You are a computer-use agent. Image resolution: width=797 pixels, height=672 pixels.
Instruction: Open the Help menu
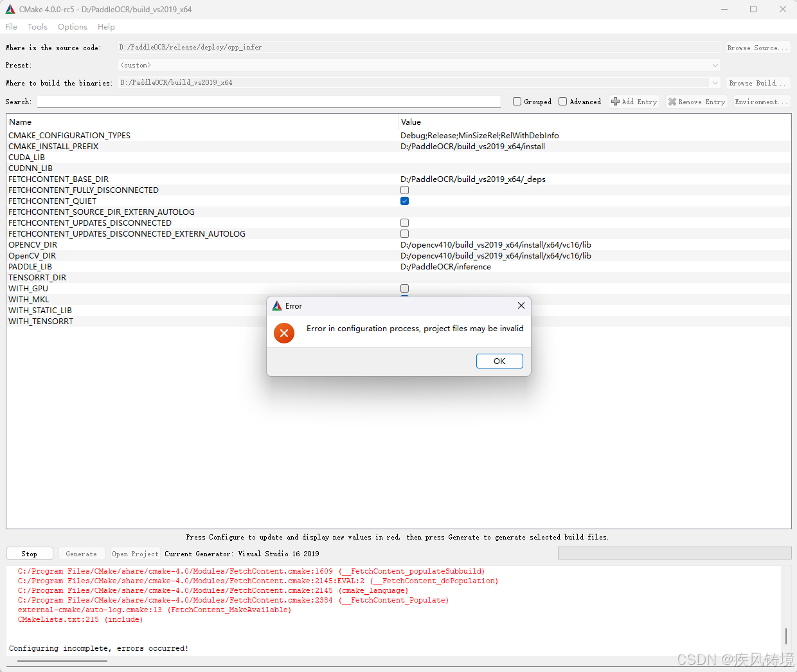point(107,27)
